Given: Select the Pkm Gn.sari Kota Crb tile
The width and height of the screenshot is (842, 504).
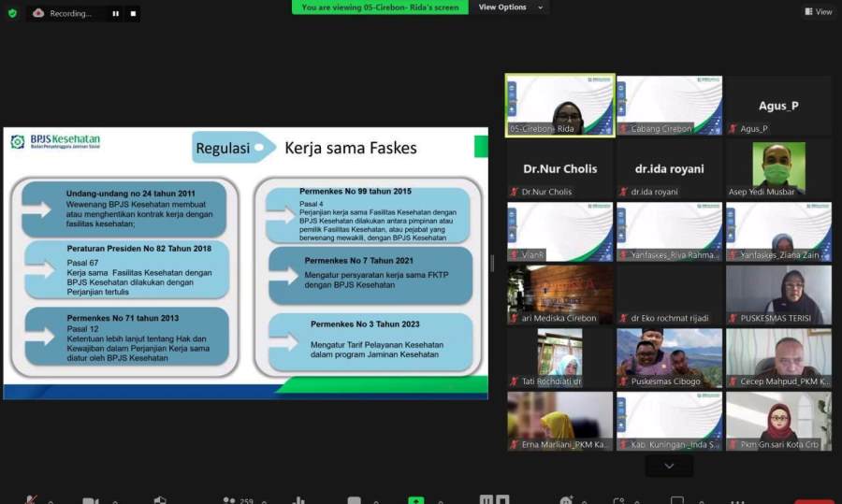Looking at the screenshot, I should point(778,422).
